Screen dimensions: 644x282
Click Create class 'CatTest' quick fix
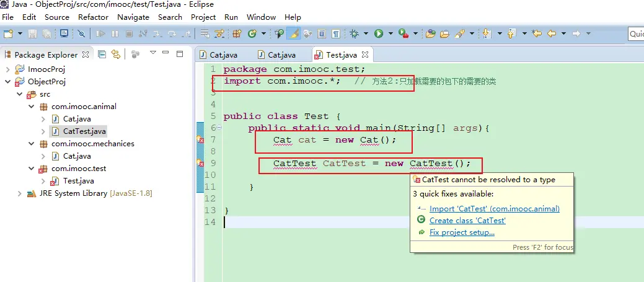(467, 221)
